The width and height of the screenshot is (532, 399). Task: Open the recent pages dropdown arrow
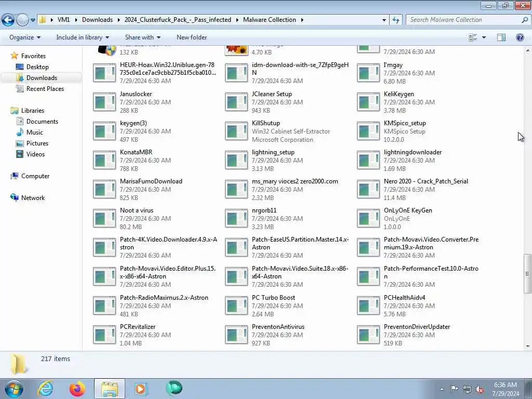33,20
